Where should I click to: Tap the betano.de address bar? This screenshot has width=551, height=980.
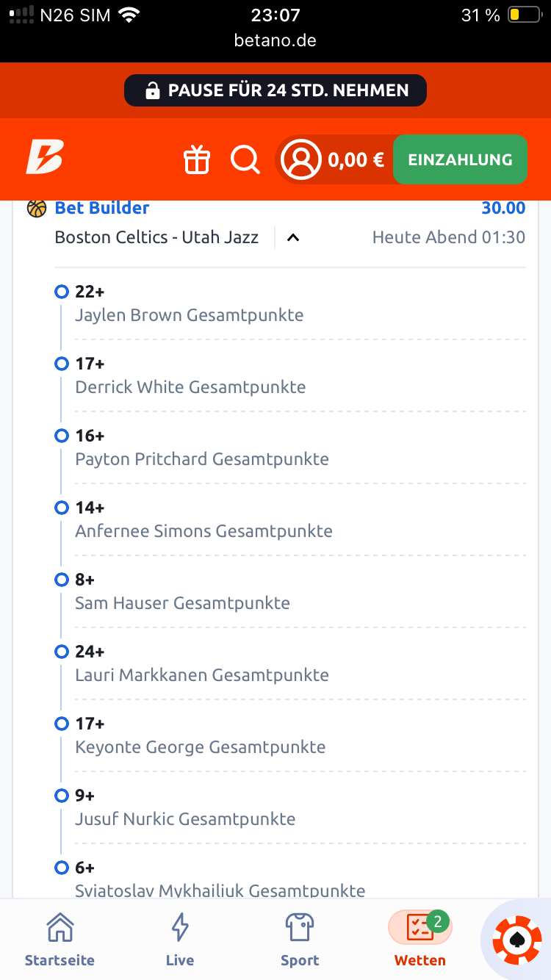coord(275,40)
